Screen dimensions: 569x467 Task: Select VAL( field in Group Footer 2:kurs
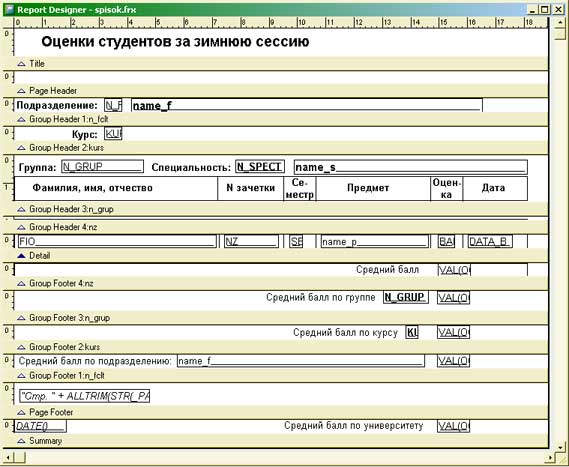[x=454, y=332]
